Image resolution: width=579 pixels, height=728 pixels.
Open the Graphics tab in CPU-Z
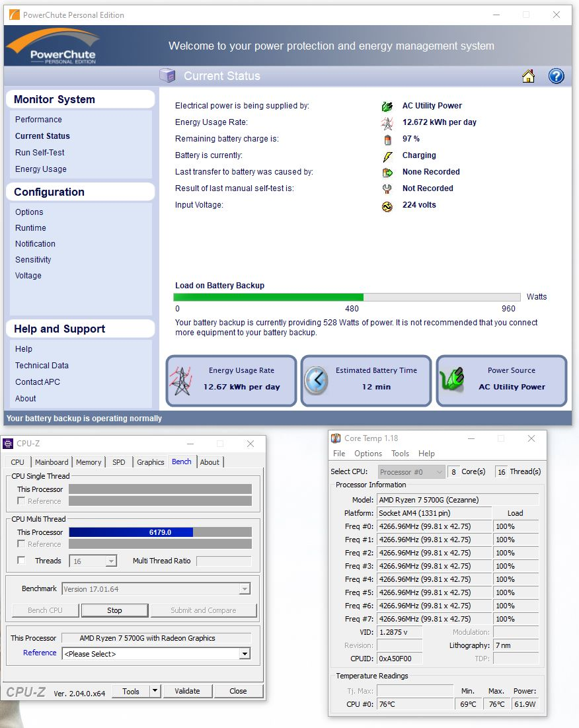(x=150, y=462)
